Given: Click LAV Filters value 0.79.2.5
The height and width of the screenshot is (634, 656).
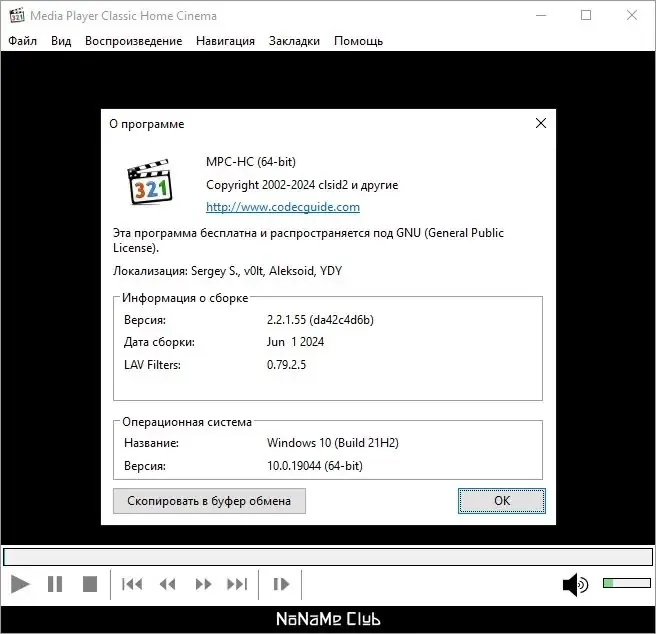Looking at the screenshot, I should coord(286,364).
